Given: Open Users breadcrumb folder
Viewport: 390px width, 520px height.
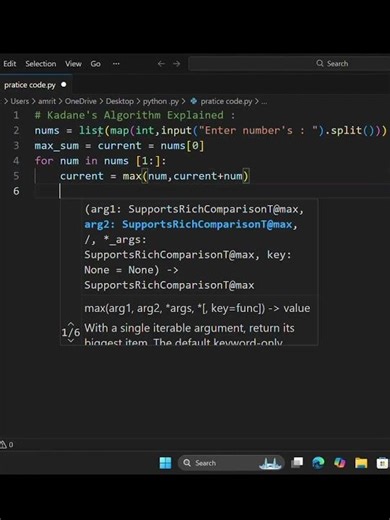Looking at the screenshot, I should click(x=20, y=101).
